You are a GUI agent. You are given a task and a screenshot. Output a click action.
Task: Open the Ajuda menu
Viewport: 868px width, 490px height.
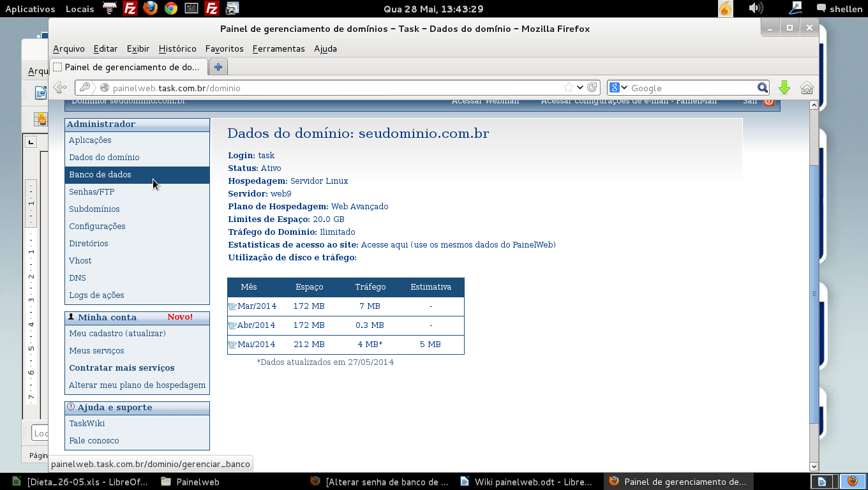(325, 48)
